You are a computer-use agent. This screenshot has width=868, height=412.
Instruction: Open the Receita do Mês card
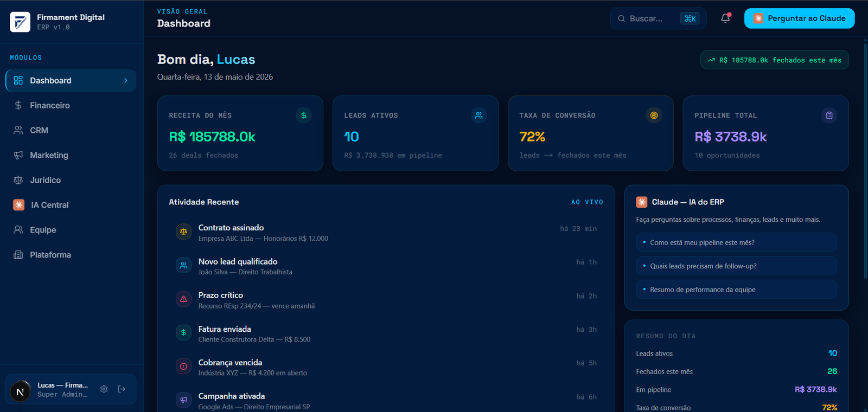[240, 133]
